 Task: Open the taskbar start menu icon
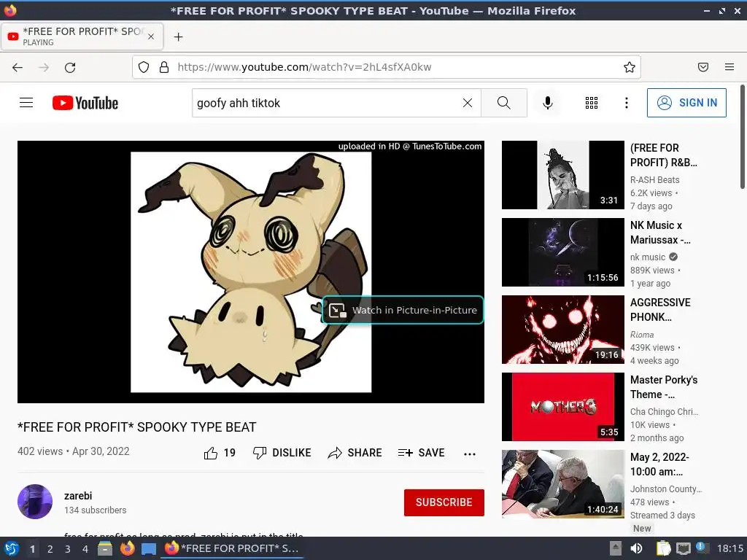(x=12, y=548)
